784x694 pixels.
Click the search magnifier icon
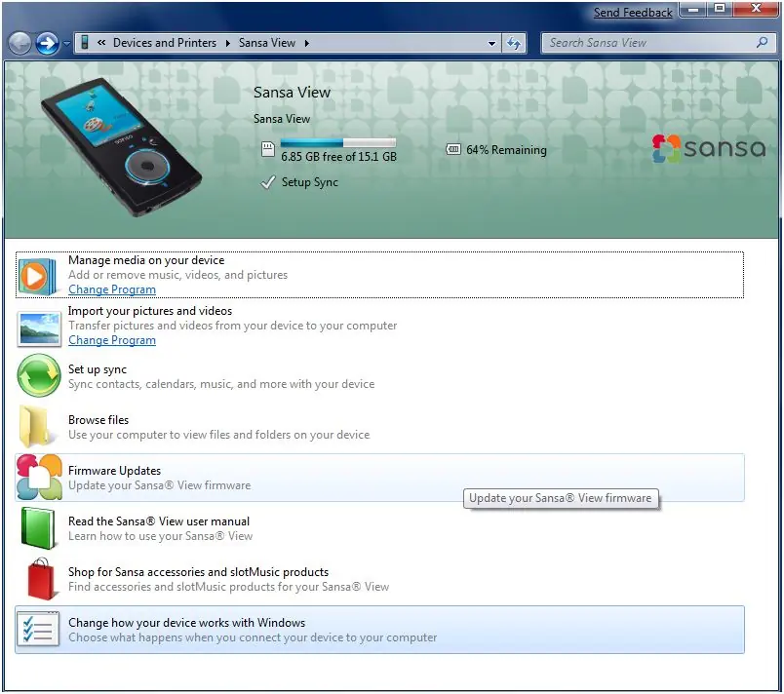(x=762, y=43)
